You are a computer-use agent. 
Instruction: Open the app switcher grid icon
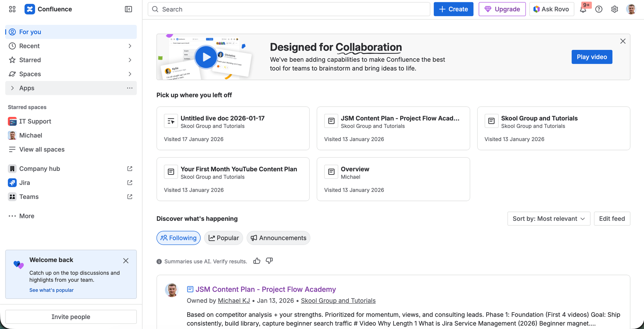click(12, 9)
